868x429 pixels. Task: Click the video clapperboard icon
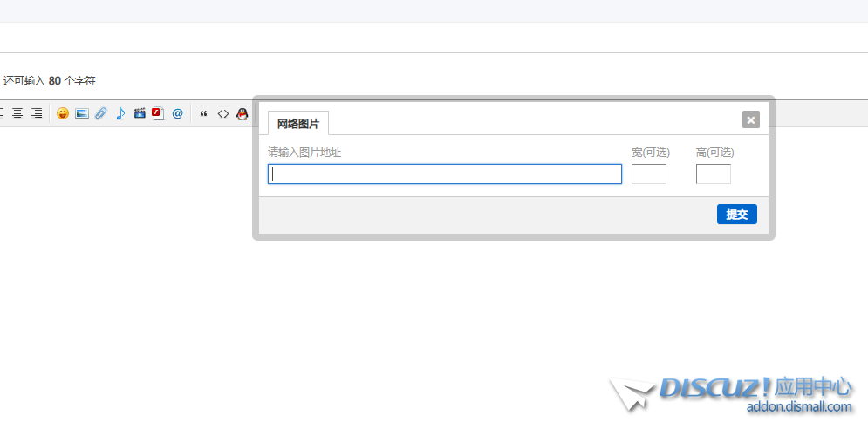coord(140,113)
